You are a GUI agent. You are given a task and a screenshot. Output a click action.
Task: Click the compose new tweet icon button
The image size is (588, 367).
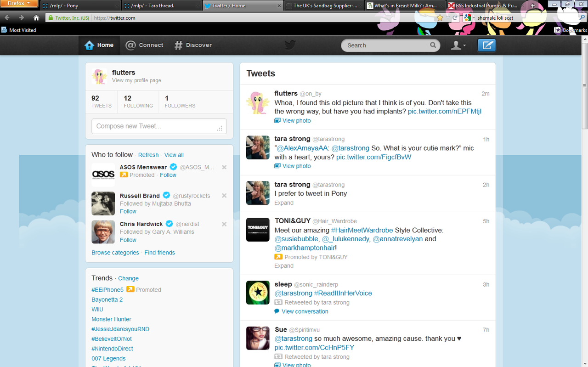pyautogui.click(x=486, y=45)
